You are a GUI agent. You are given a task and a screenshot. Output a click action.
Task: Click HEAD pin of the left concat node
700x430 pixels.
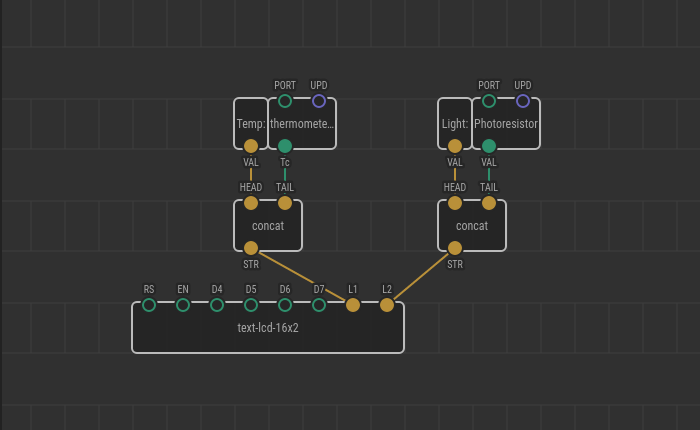pos(251,203)
